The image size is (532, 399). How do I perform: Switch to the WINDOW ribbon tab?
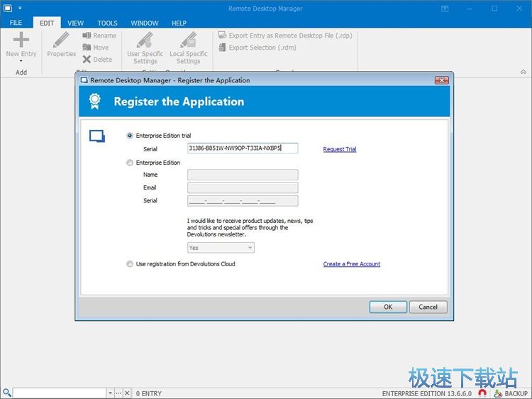[x=145, y=23]
